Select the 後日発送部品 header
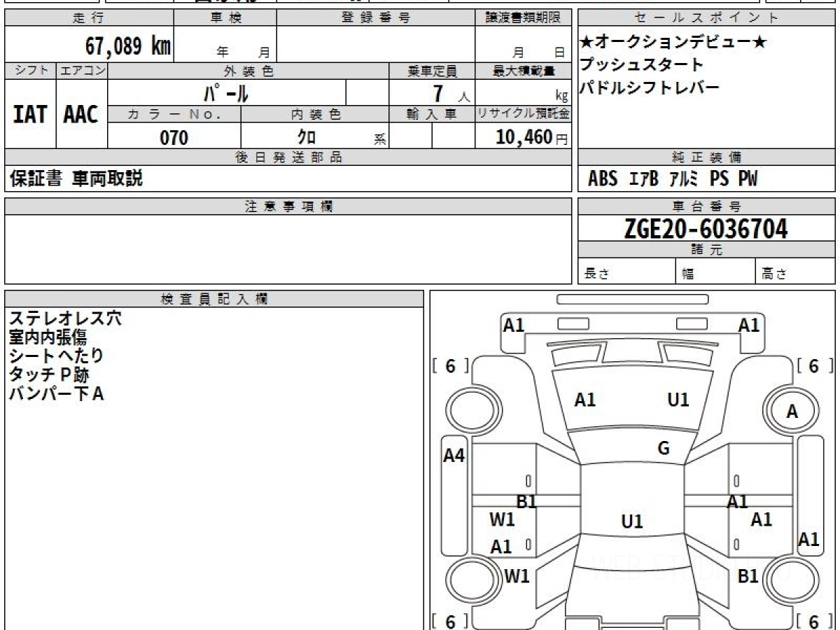Image resolution: width=840 pixels, height=630 pixels. (x=288, y=157)
